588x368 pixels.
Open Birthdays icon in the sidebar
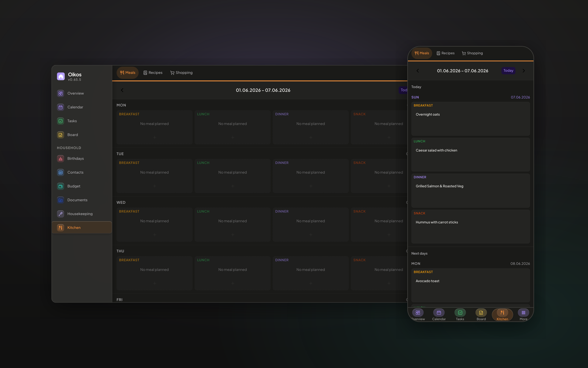(61, 159)
